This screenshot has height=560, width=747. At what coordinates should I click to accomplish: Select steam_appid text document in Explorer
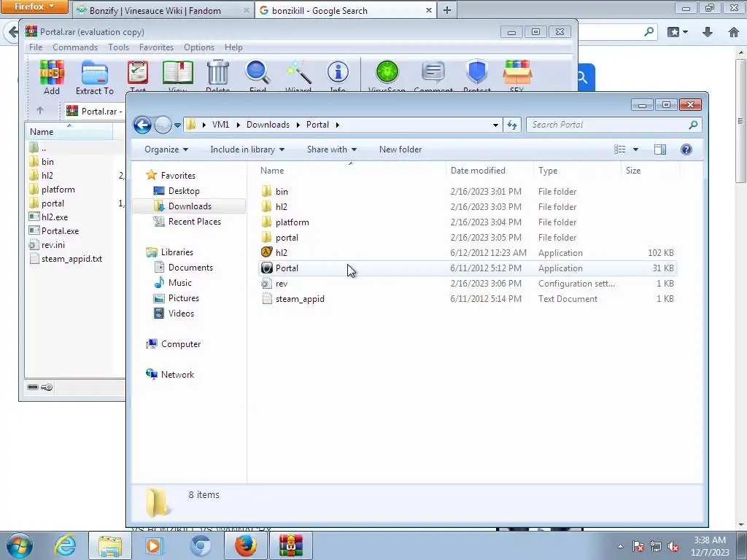468,299
